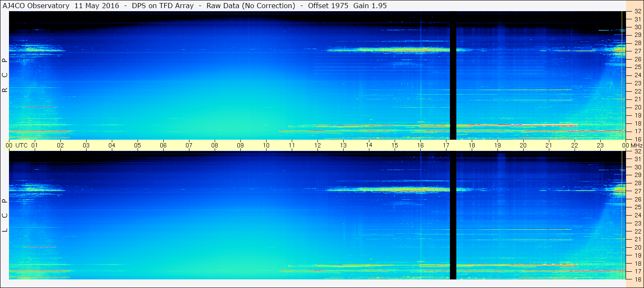Select the 14 hour tick on UTC axis
Image resolution: width=644 pixels, height=288 pixels.
(x=369, y=145)
